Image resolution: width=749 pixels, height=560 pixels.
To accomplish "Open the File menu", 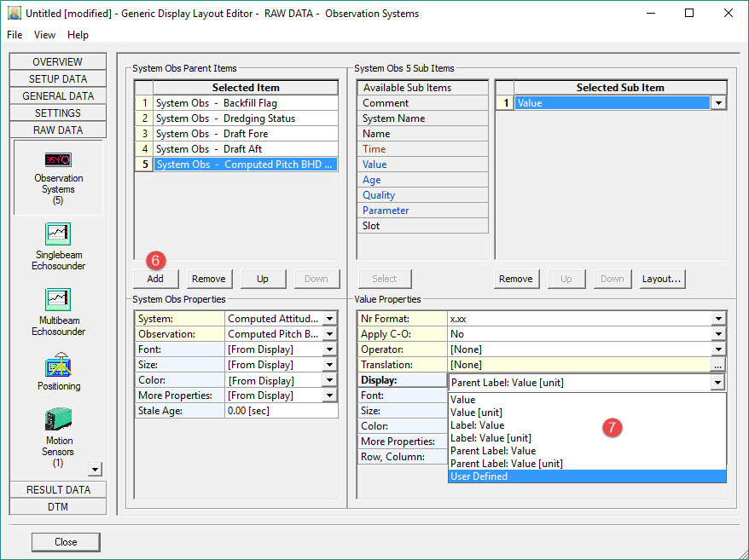I will [15, 35].
